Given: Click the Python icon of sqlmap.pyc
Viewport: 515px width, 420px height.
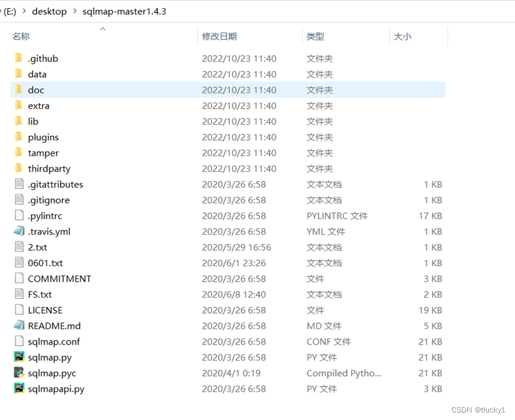Looking at the screenshot, I should click(x=19, y=372).
